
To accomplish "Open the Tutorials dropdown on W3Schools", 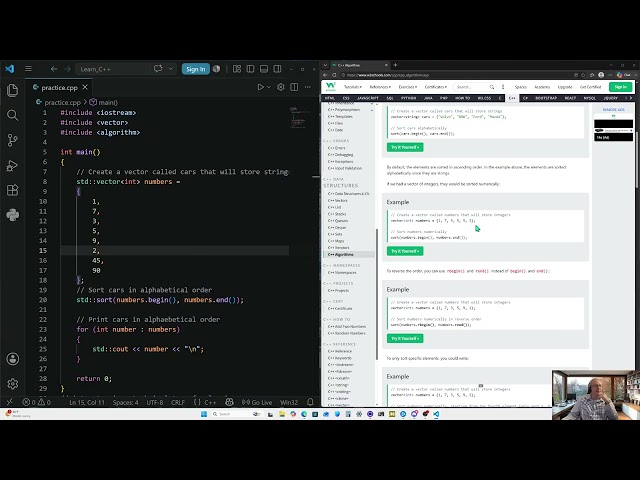I will pyautogui.click(x=353, y=87).
